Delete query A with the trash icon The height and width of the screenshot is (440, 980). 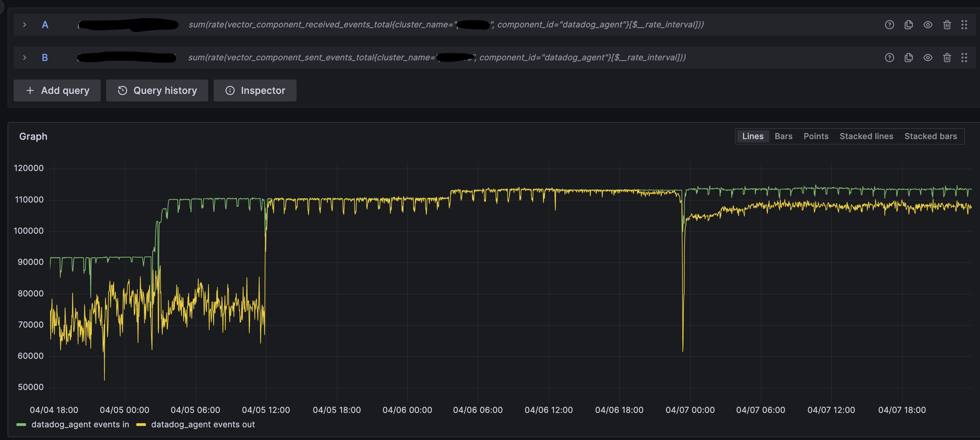click(947, 24)
